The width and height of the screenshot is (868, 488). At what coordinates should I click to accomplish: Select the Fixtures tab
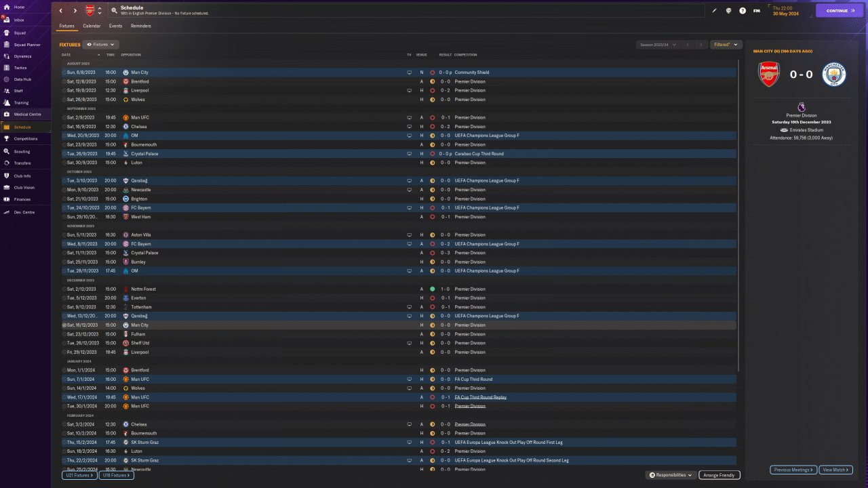(x=66, y=26)
